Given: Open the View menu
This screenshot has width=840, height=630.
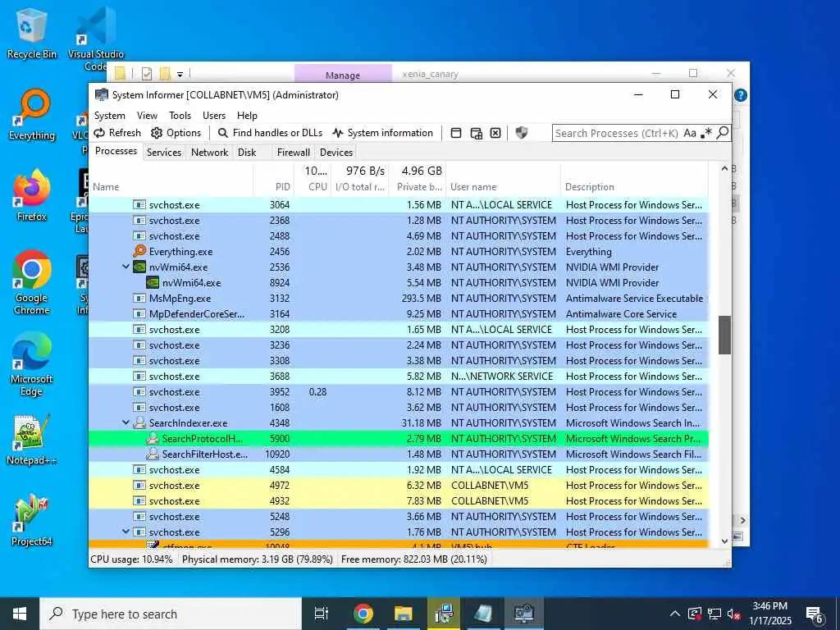Looking at the screenshot, I should (x=147, y=116).
